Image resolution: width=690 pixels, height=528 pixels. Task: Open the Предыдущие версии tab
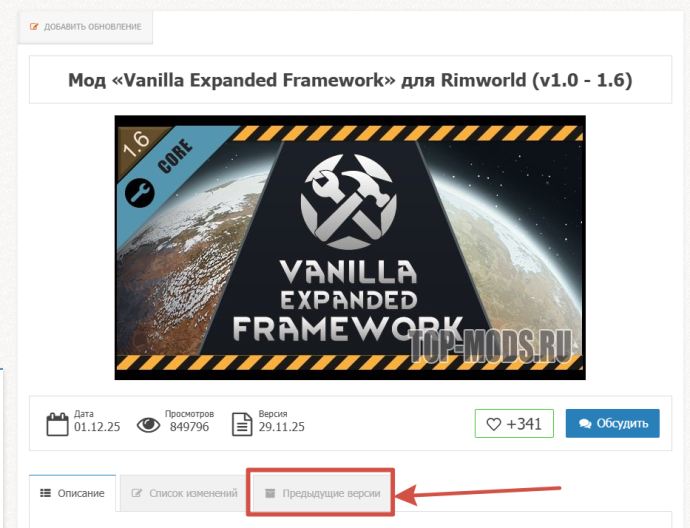(322, 493)
